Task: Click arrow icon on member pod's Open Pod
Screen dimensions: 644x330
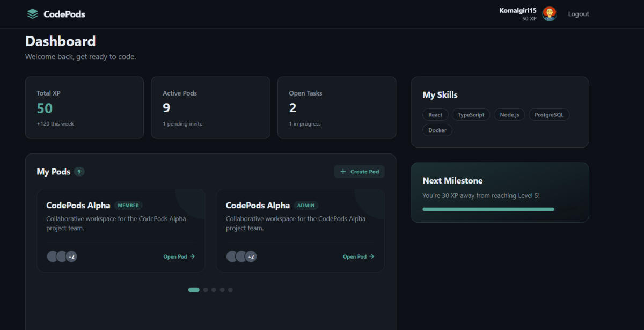Action: coord(193,256)
